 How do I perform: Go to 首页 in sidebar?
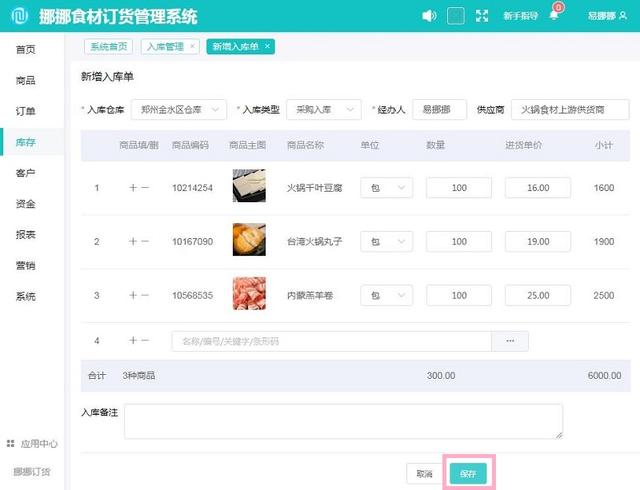(26, 49)
